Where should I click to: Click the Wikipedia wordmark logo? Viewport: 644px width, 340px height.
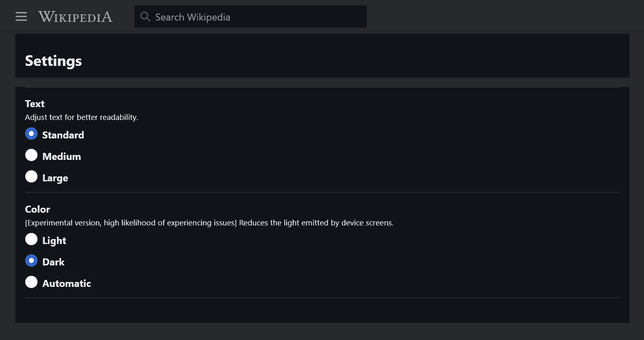click(75, 17)
